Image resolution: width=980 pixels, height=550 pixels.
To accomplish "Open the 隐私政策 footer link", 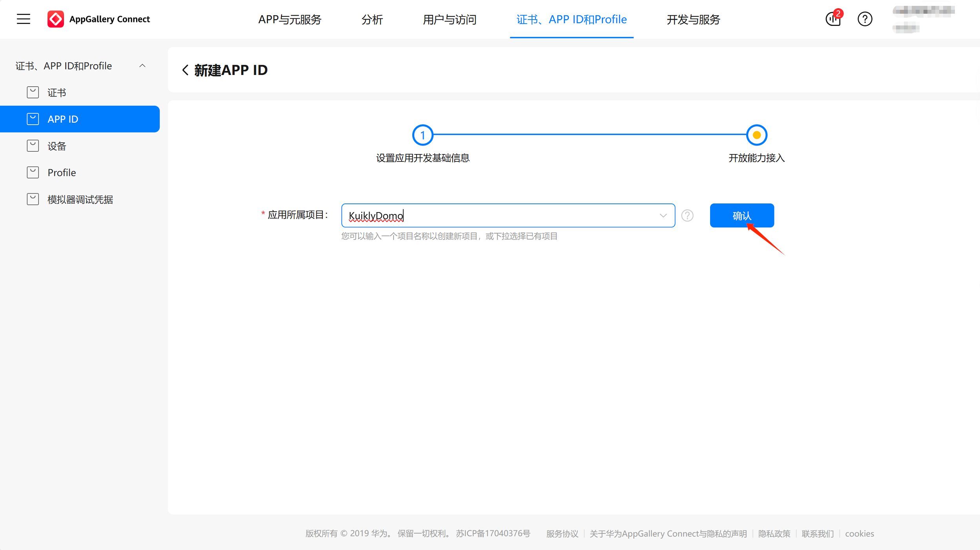I will [x=774, y=534].
